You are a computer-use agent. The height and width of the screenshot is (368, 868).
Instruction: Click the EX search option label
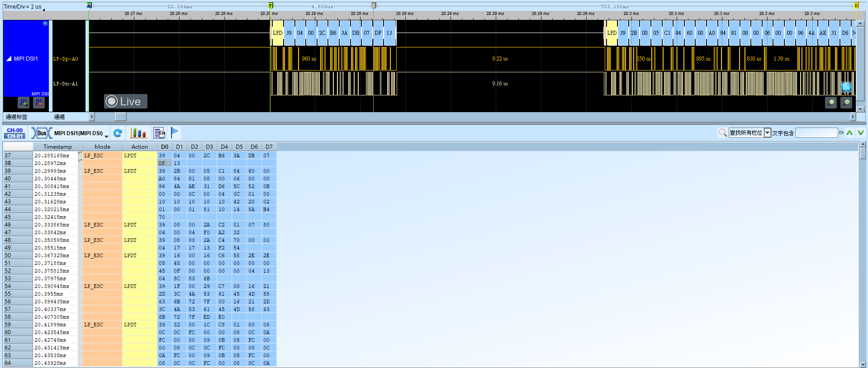tap(841, 132)
